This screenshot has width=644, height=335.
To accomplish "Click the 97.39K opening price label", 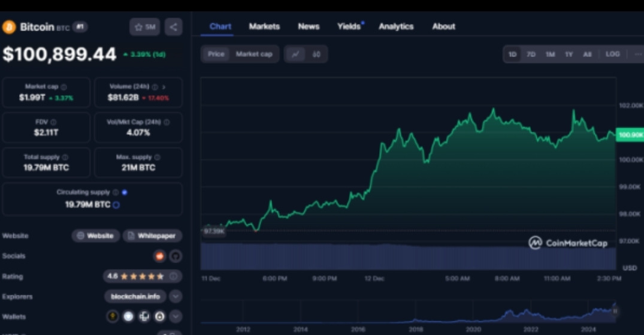I will [214, 231].
